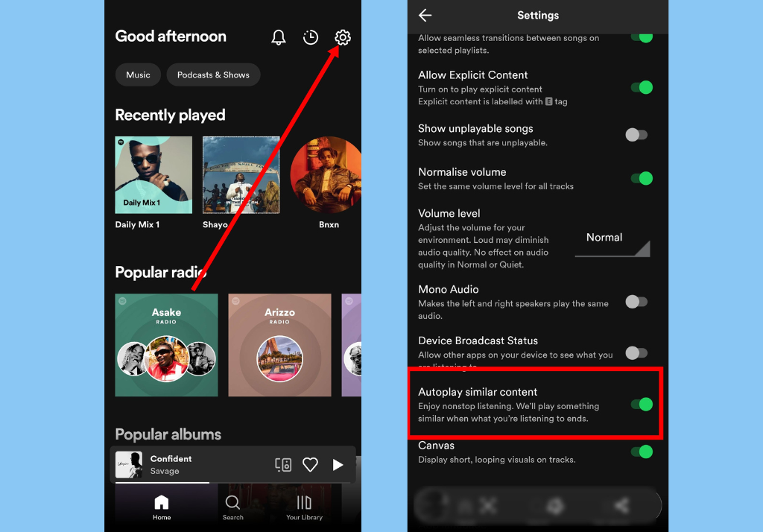This screenshot has height=532, width=763.
Task: Enable Device Broadcast Status toggle
Action: [636, 353]
